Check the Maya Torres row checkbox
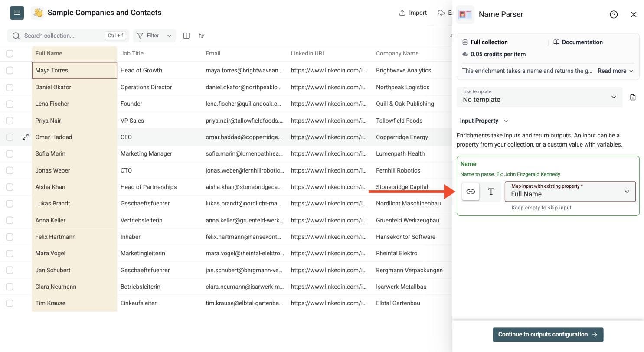The height and width of the screenshot is (352, 644). point(10,70)
